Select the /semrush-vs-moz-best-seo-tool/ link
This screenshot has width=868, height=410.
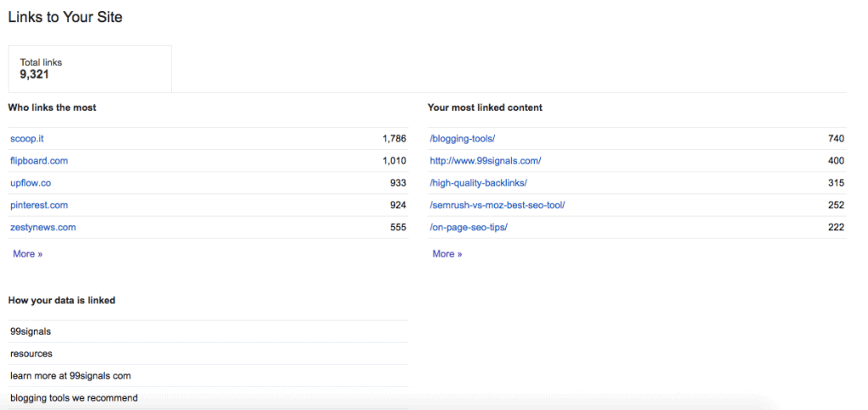click(x=497, y=205)
